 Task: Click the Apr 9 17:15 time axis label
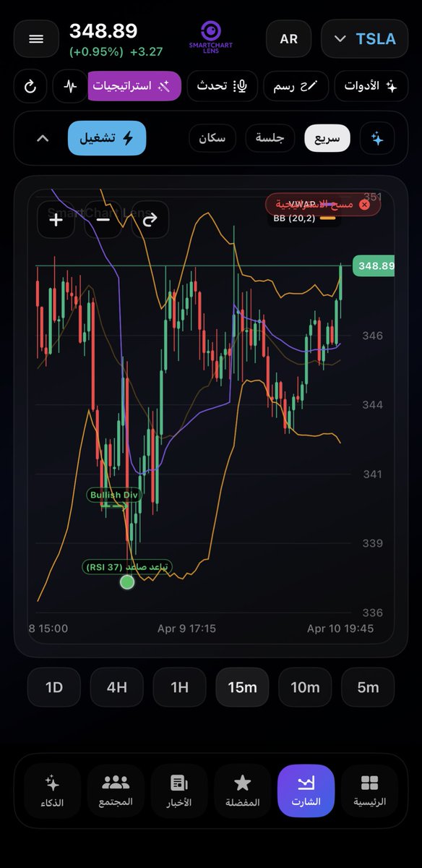[186, 629]
